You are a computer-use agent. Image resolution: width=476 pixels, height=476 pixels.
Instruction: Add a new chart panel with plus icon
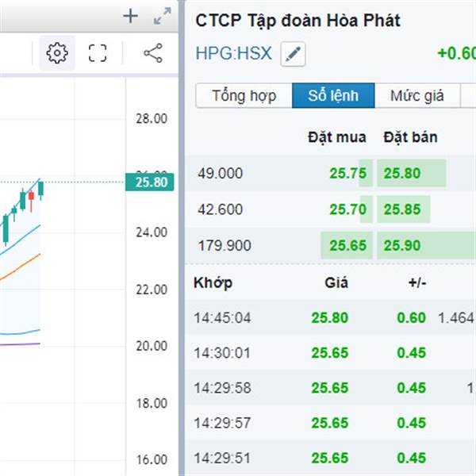(x=131, y=16)
